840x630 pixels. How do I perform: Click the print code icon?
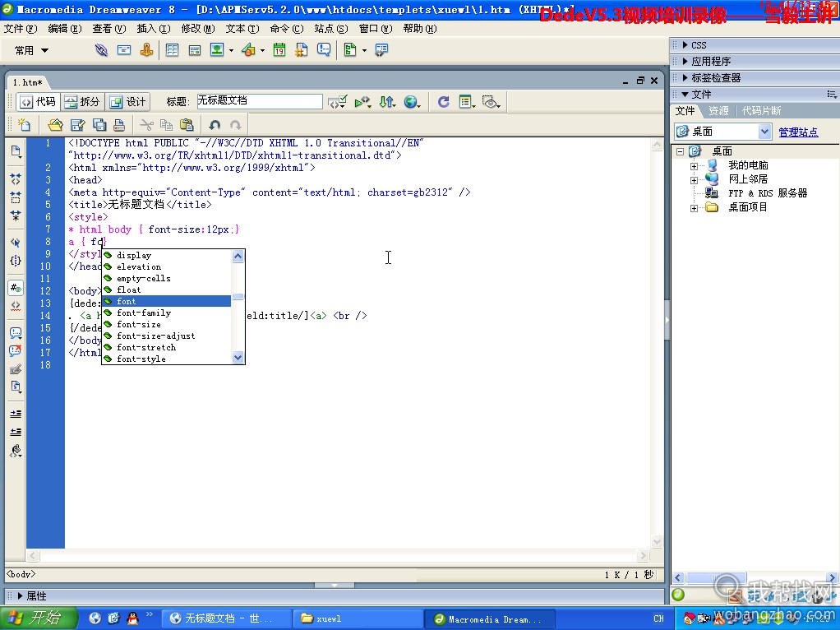coord(119,125)
